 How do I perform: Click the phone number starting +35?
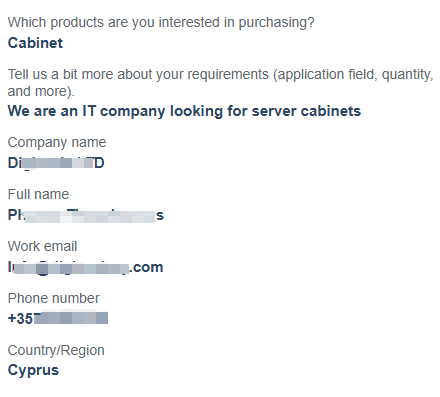58,318
